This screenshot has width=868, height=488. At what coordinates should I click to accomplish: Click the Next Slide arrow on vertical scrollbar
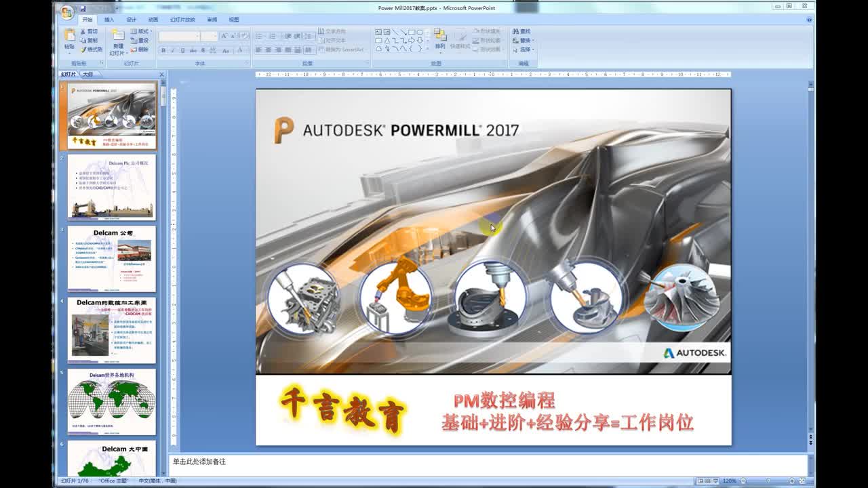coord(811,443)
